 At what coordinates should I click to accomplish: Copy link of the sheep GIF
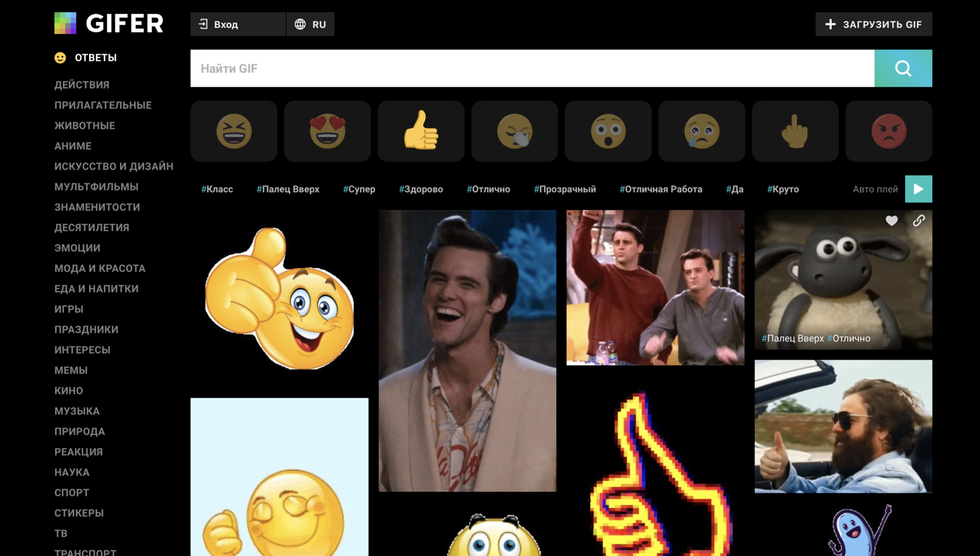point(919,221)
